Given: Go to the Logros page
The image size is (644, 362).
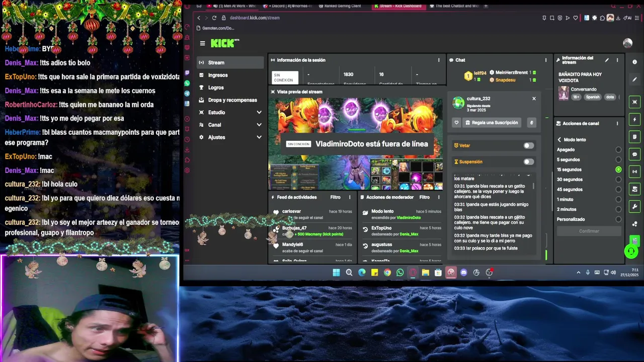Looking at the screenshot, I should pos(230,87).
